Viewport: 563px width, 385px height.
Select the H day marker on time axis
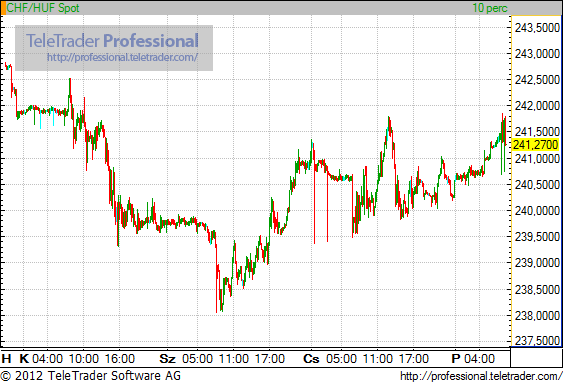pyautogui.click(x=6, y=358)
